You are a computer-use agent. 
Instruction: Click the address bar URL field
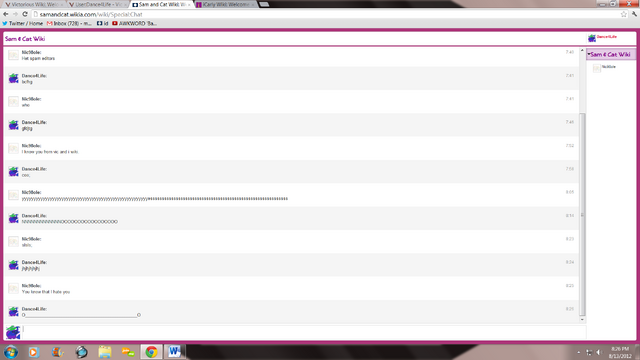(x=324, y=14)
